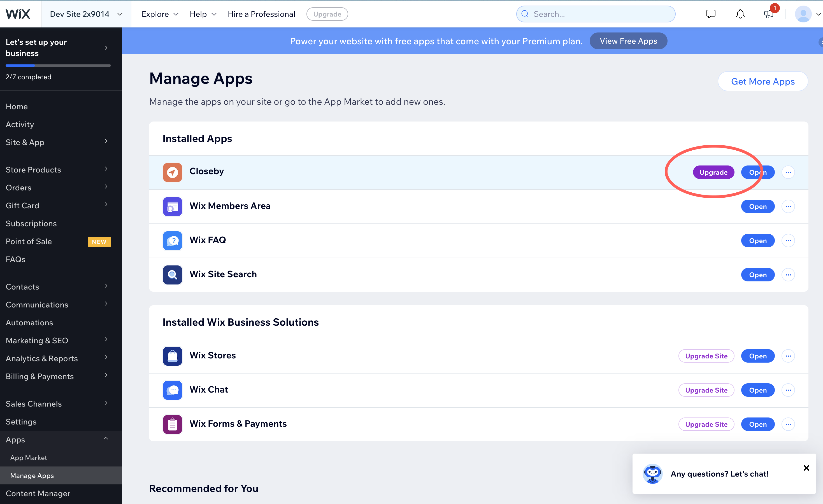Screen dimensions: 823x504
Task: Click Upgrade Site for Wix Chat
Action: pyautogui.click(x=706, y=390)
